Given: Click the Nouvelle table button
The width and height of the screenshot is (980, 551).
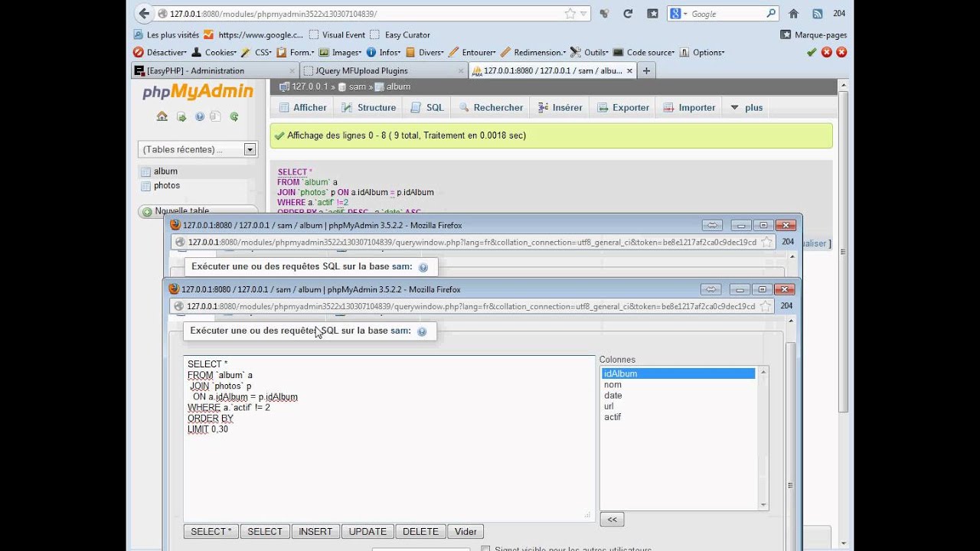Looking at the screenshot, I should click(198, 211).
